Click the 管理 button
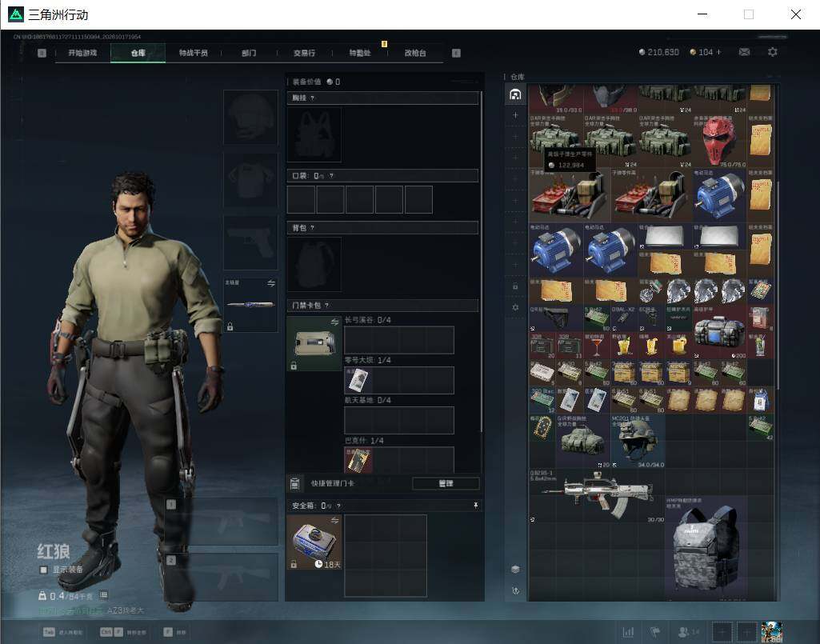 (446, 483)
